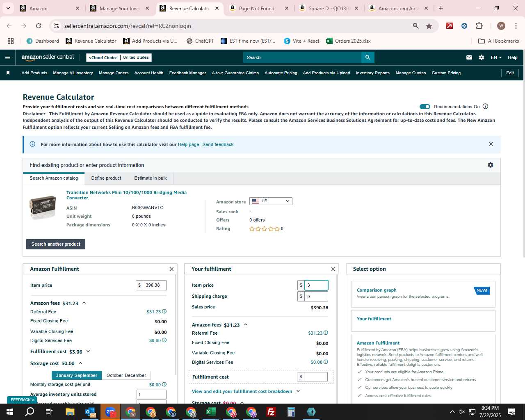Open Calculator app from taskbar
Viewport: 525px width, 420px height.
(291, 412)
